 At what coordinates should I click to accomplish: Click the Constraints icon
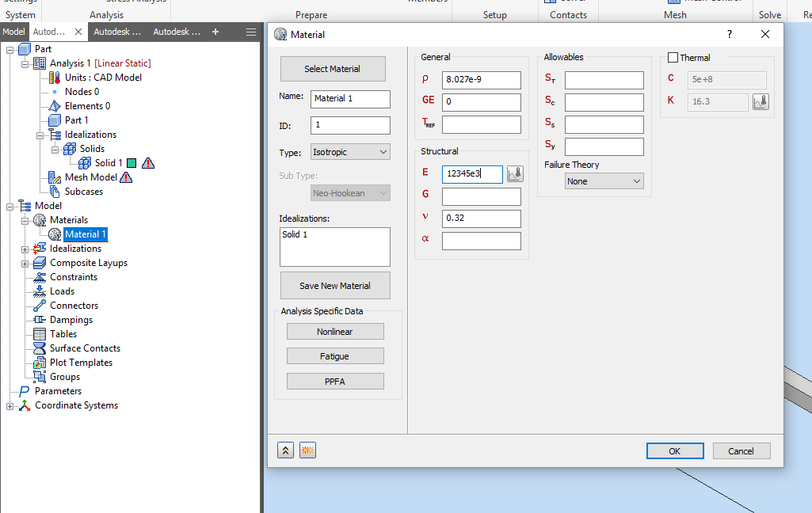point(40,277)
